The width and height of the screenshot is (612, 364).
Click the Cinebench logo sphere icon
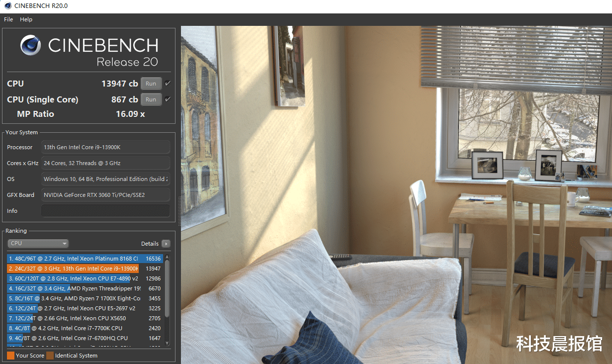point(31,45)
